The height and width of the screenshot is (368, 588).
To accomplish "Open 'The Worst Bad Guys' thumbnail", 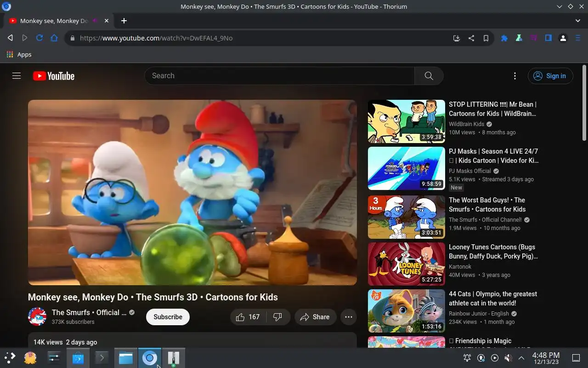I will 407,217.
